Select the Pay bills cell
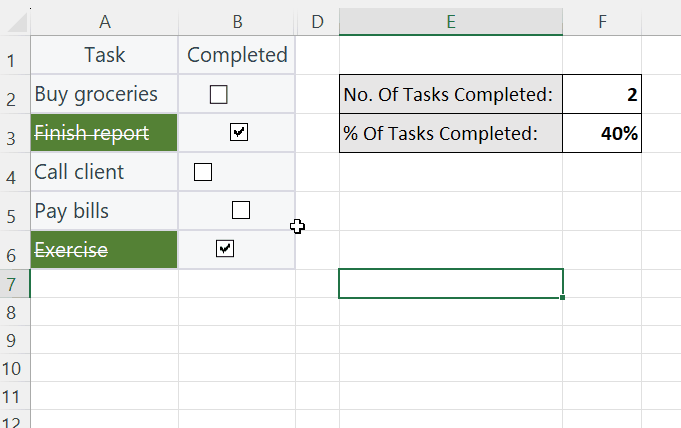Viewport: 681px width, 428px height. 104,211
